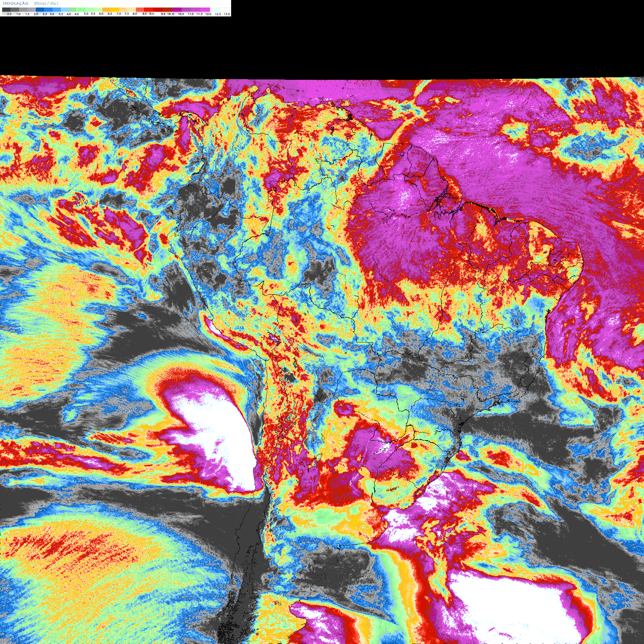Select the 2.0 legend value
This screenshot has width=644, height=644.
36,14
